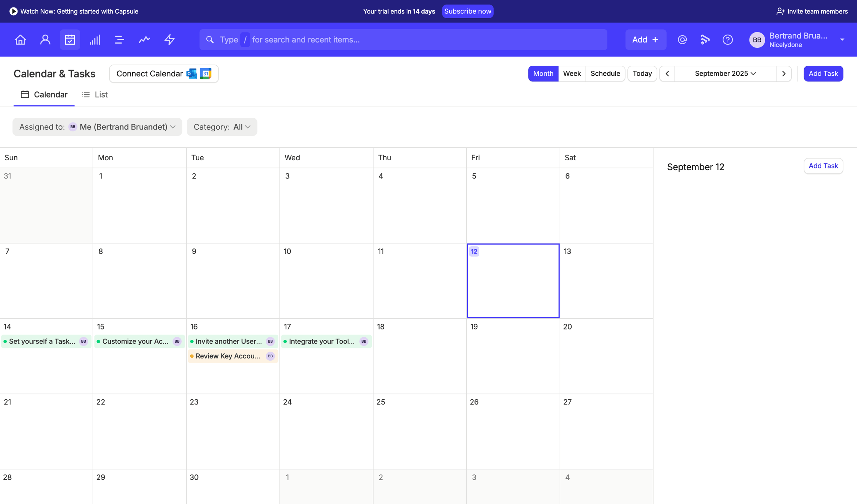Select September 22 day cell
Viewport: 857px width, 504px height.
pos(140,432)
